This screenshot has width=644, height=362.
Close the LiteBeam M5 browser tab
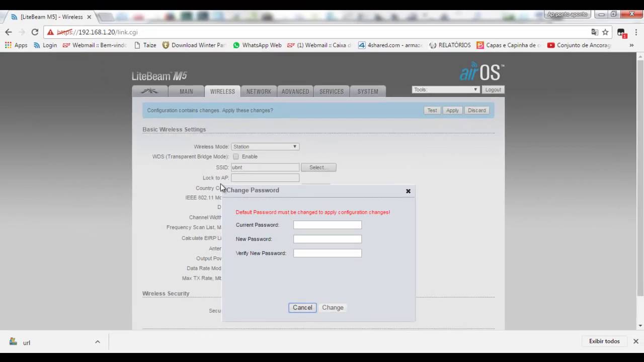pyautogui.click(x=89, y=17)
